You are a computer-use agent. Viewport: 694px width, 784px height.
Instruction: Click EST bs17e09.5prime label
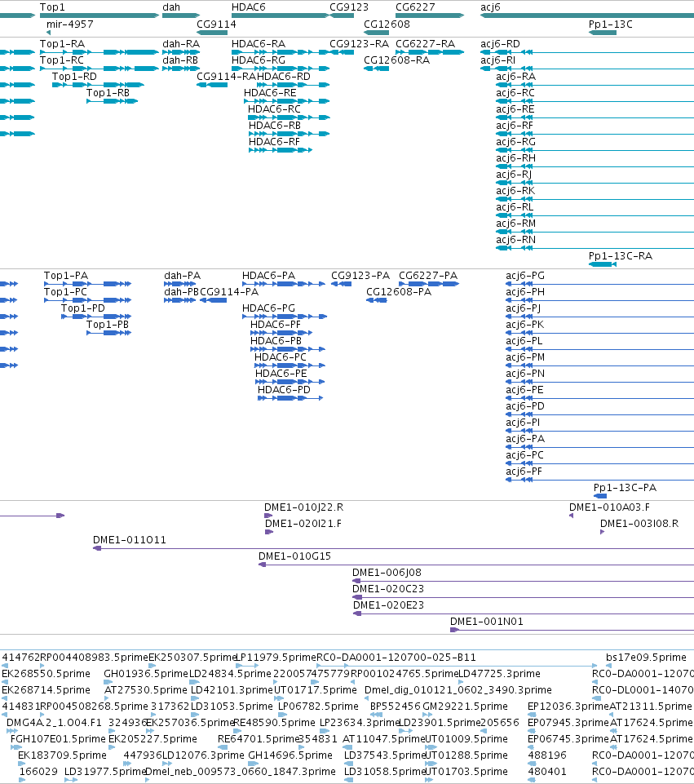[x=646, y=657]
